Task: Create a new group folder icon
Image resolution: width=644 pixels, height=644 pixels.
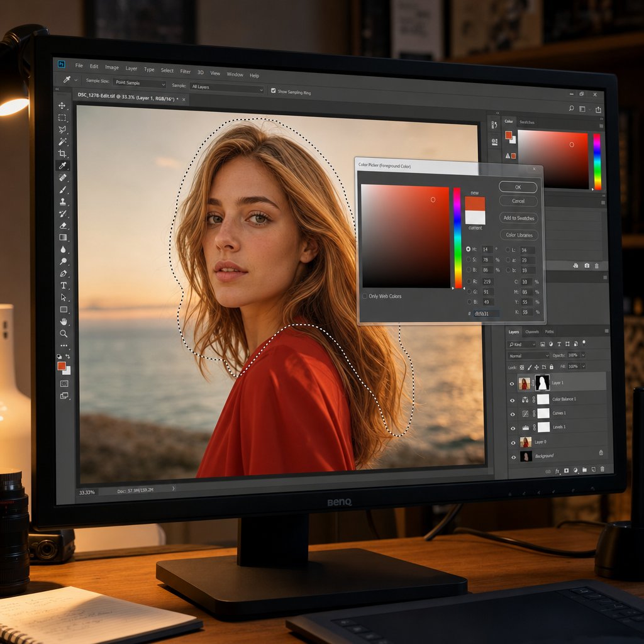Action: 584,470
